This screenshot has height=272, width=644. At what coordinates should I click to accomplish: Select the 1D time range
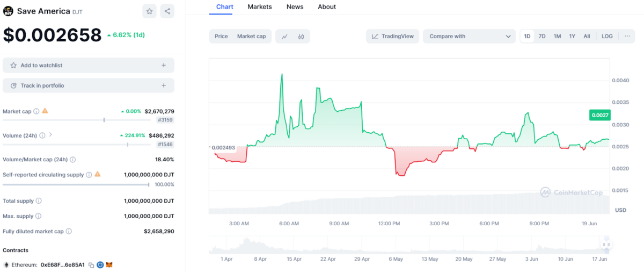[x=527, y=36]
